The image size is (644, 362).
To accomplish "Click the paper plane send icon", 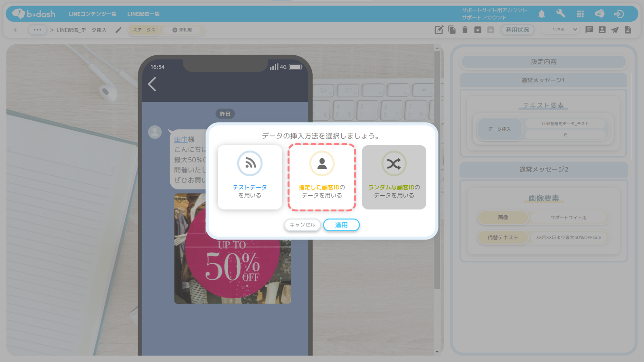I will (x=615, y=30).
